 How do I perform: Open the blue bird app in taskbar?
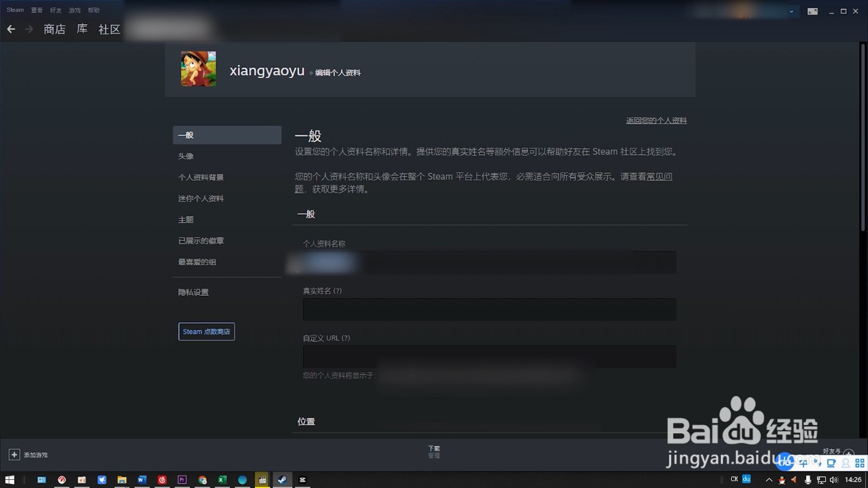101,480
